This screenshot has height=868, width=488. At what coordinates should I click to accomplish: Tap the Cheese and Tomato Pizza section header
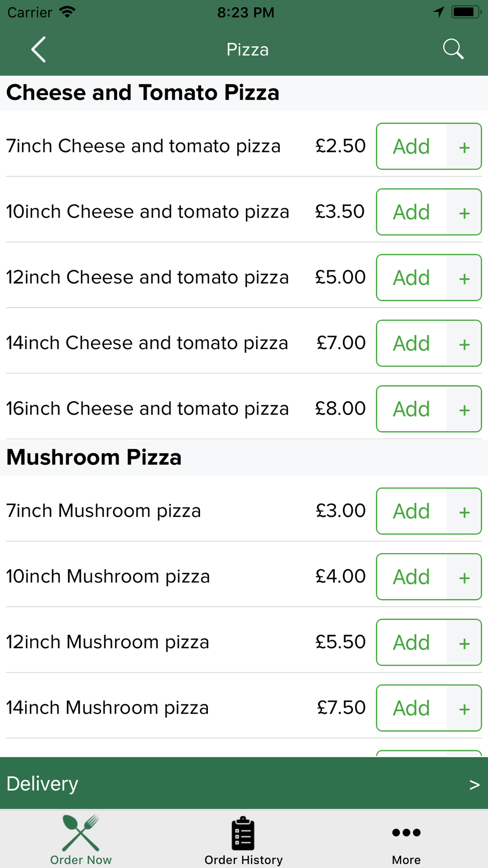click(x=142, y=93)
